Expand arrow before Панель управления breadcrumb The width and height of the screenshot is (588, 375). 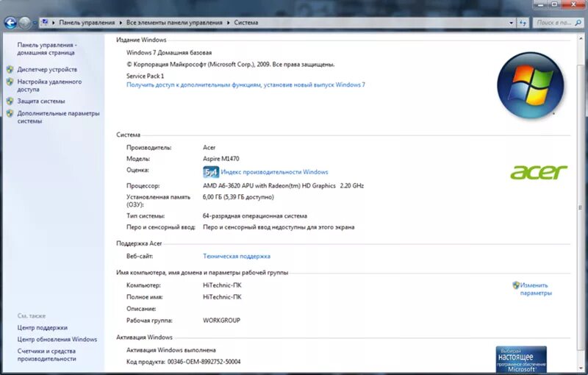54,23
